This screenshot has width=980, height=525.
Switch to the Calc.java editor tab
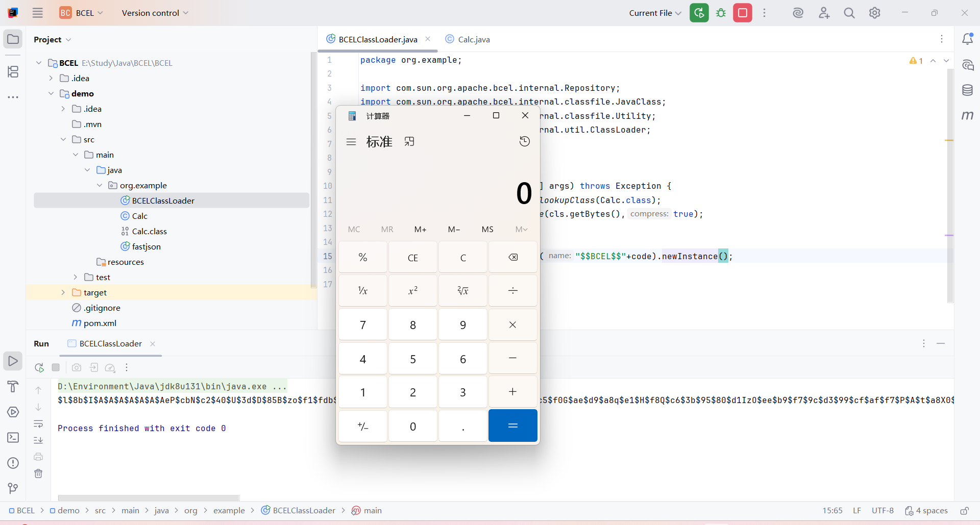click(473, 39)
